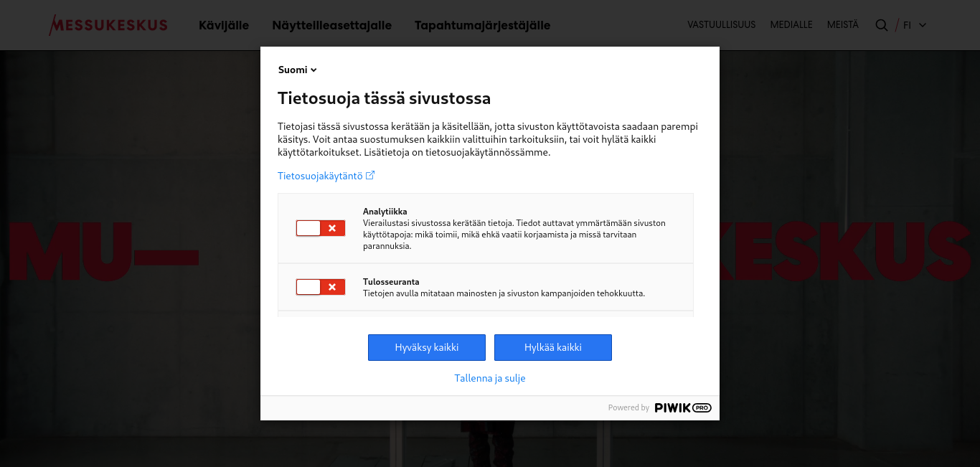Click the Piwik PRO logo
Screen dimensions: 980x467
tap(683, 407)
